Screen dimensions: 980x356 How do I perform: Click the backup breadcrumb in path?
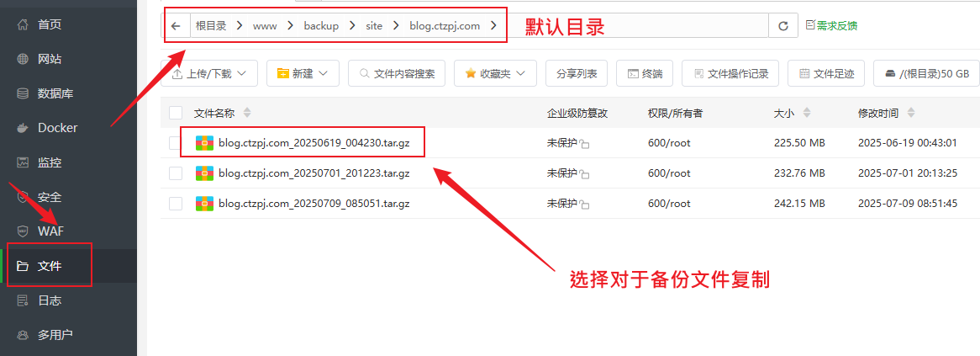coord(321,26)
